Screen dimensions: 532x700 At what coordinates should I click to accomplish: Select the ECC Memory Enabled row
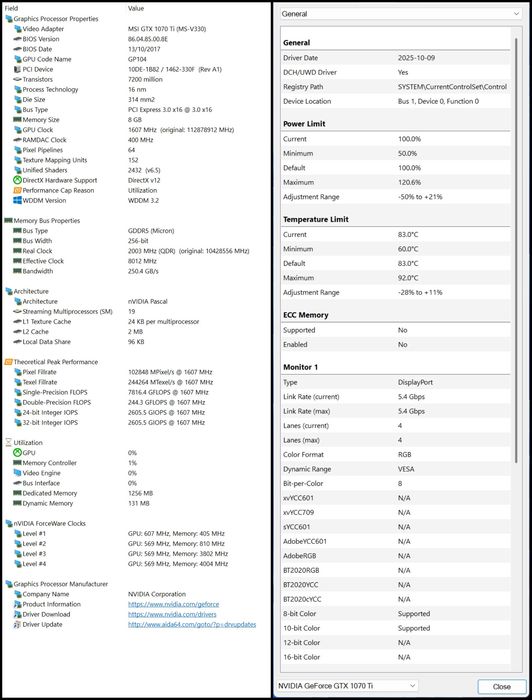point(396,345)
